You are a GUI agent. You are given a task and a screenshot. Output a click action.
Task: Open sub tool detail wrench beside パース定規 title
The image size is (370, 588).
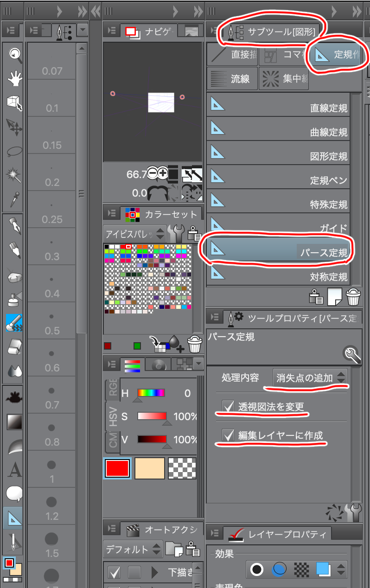352,355
